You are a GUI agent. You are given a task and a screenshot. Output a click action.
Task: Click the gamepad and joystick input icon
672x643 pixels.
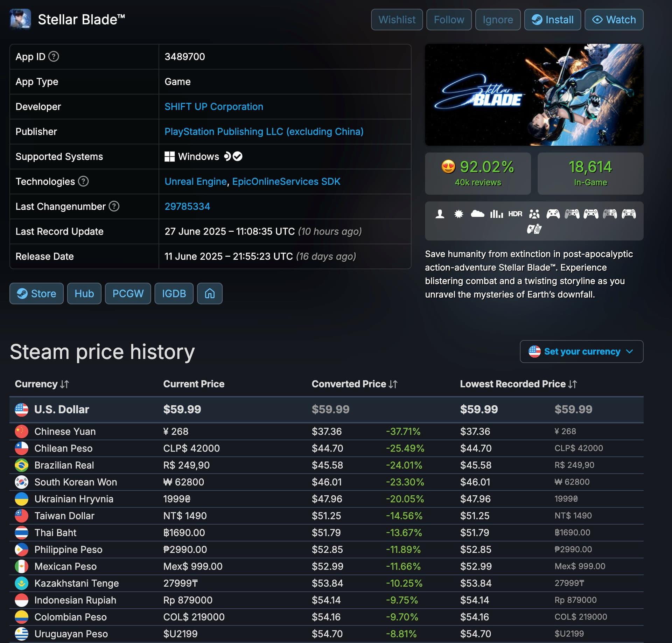(534, 229)
